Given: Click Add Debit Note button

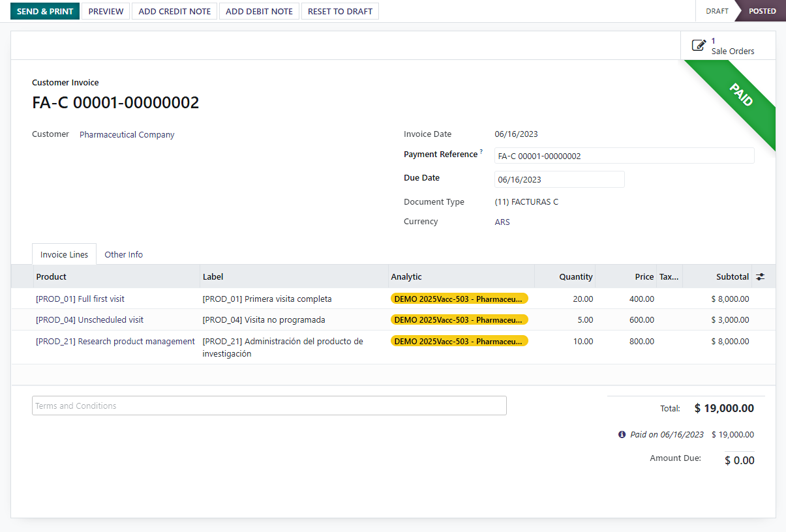Looking at the screenshot, I should [259, 11].
